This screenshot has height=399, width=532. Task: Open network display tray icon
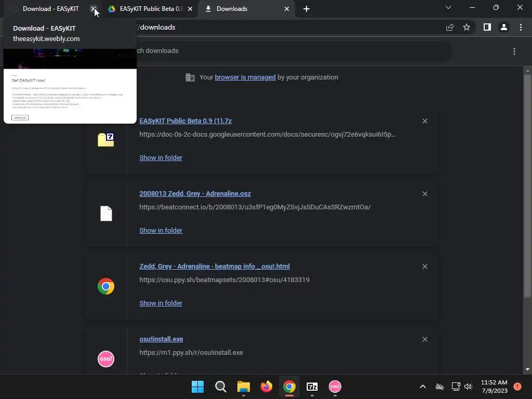(456, 387)
